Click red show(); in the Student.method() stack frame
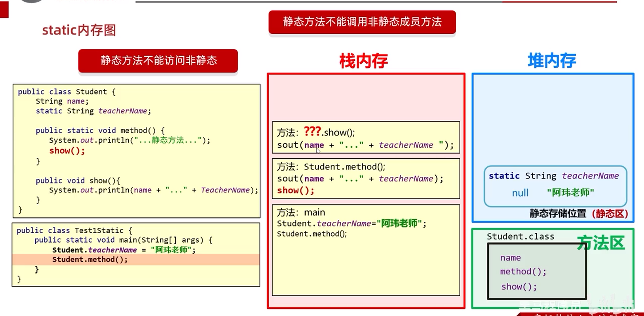The width and height of the screenshot is (644, 316). pyautogui.click(x=296, y=190)
